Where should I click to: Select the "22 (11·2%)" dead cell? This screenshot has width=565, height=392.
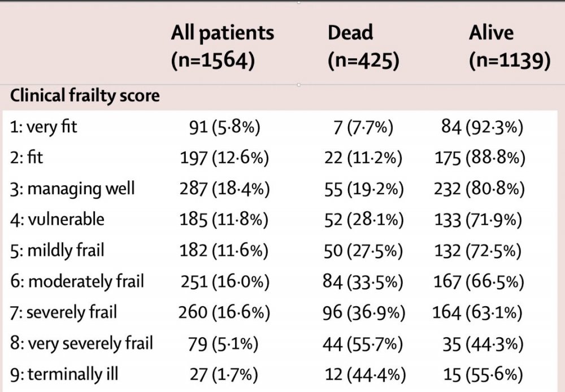(364, 158)
